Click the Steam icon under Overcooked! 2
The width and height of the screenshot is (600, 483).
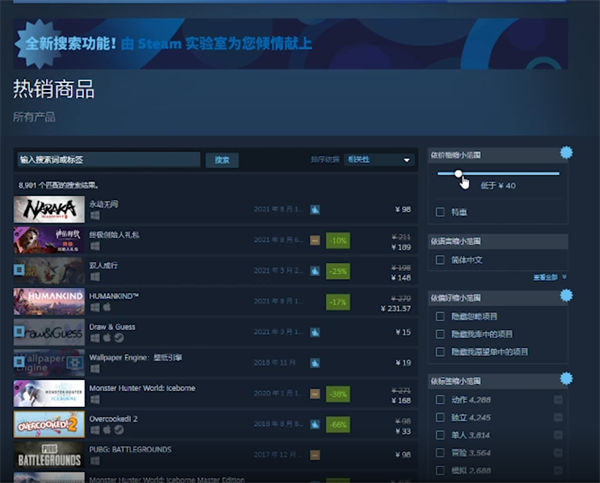click(119, 430)
